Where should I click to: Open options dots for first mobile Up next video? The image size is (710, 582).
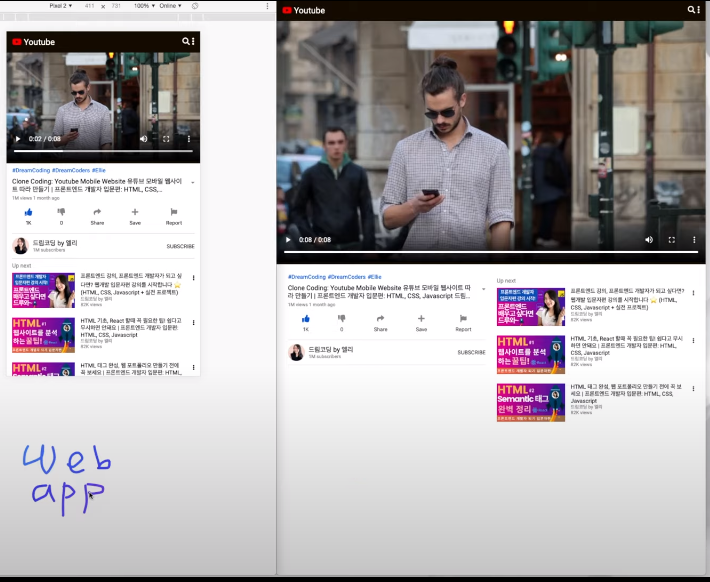point(193,278)
